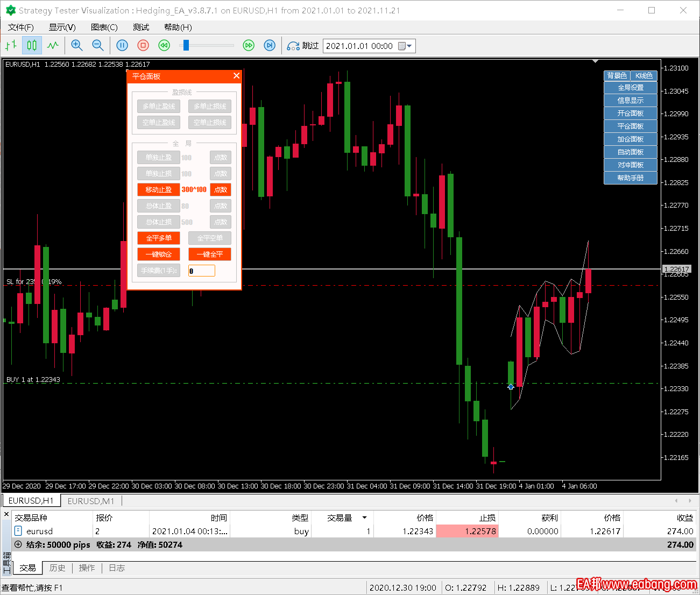Adjust the playback speed slider
This screenshot has width=700, height=595.
pos(186,46)
